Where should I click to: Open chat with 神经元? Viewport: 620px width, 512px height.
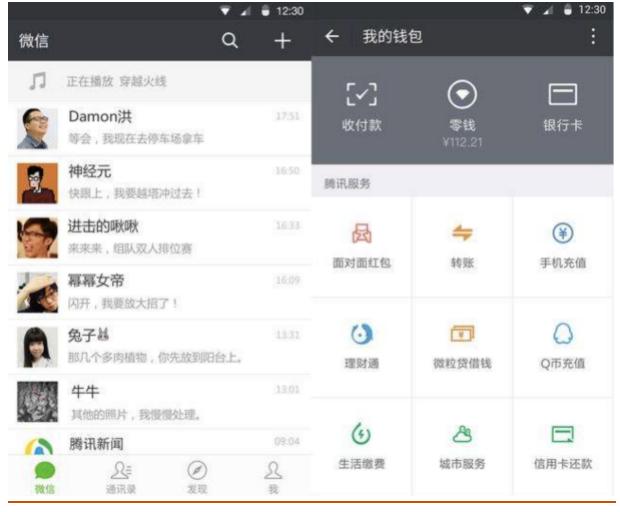160,183
